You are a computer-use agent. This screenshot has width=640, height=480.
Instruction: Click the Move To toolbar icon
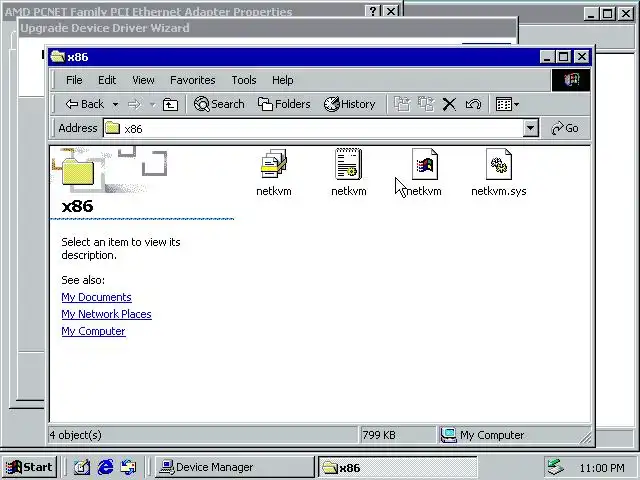pos(402,104)
